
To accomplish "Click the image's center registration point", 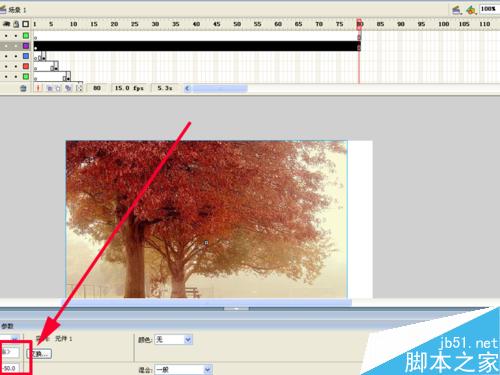I will coord(206,243).
